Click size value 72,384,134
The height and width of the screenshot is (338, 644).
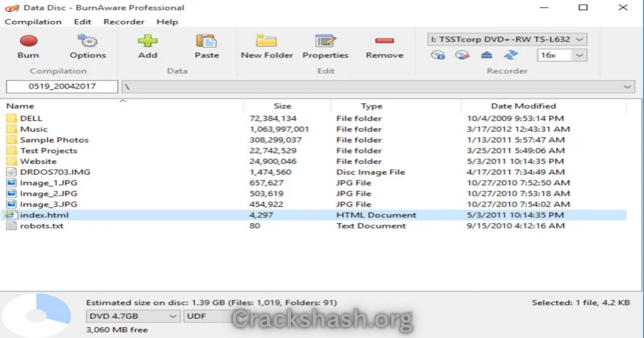click(273, 119)
